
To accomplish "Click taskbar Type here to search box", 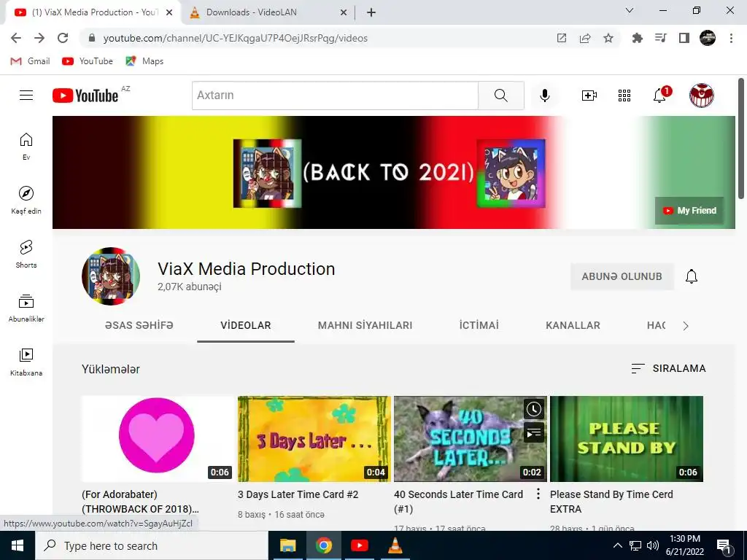I will point(152,545).
